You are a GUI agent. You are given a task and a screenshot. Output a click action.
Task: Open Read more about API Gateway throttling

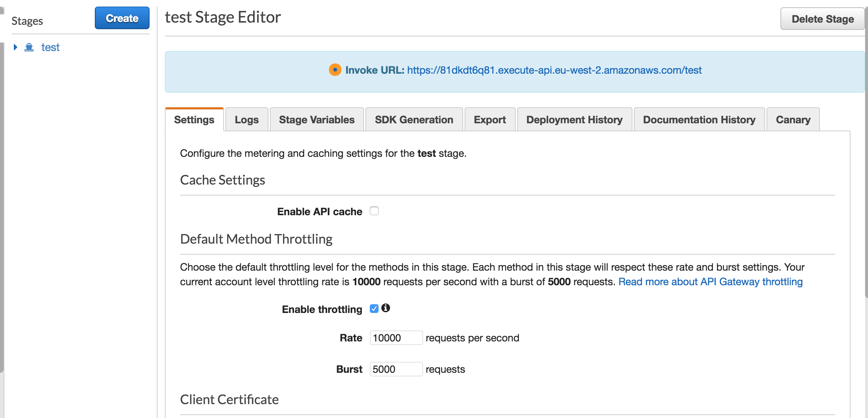pyautogui.click(x=710, y=282)
